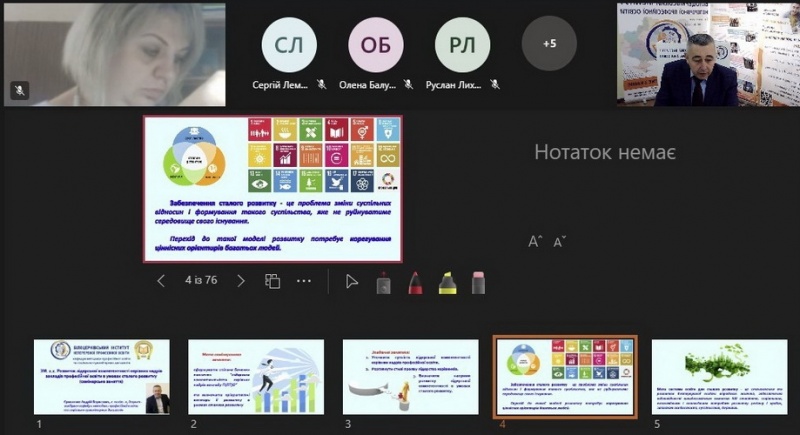Select the red pen tool
Viewport: 800px width, 435px height.
tap(415, 283)
